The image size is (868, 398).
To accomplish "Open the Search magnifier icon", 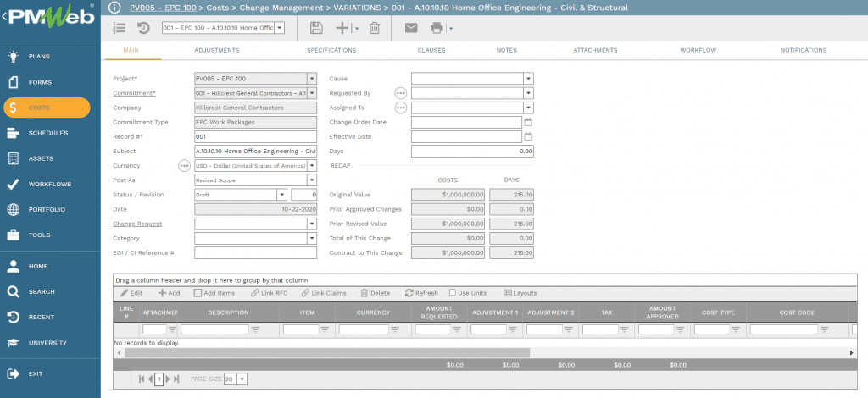I will 14,291.
